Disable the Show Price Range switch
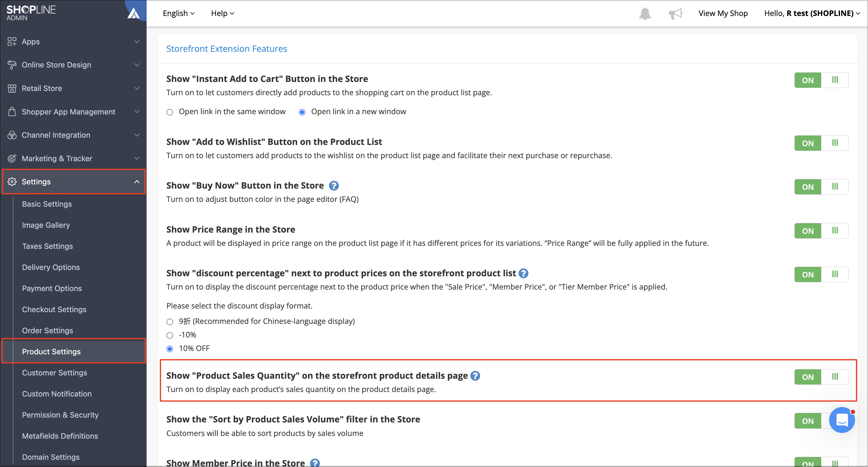868x467 pixels. point(821,231)
